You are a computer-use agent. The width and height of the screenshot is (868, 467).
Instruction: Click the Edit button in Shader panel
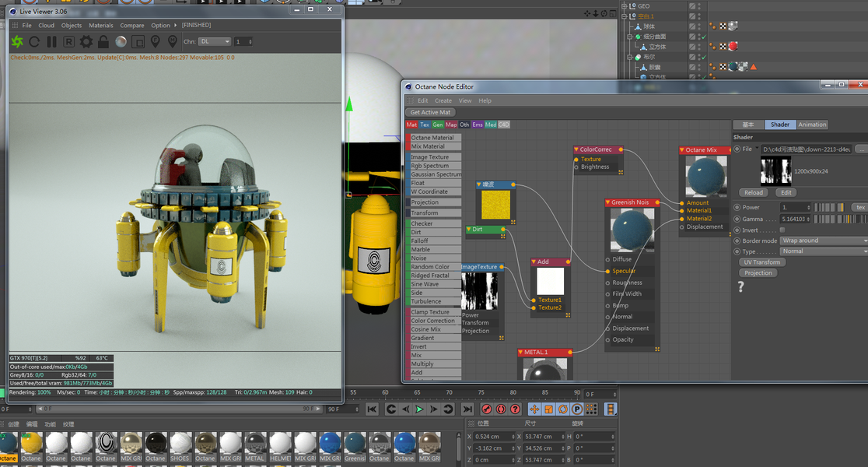pos(786,193)
